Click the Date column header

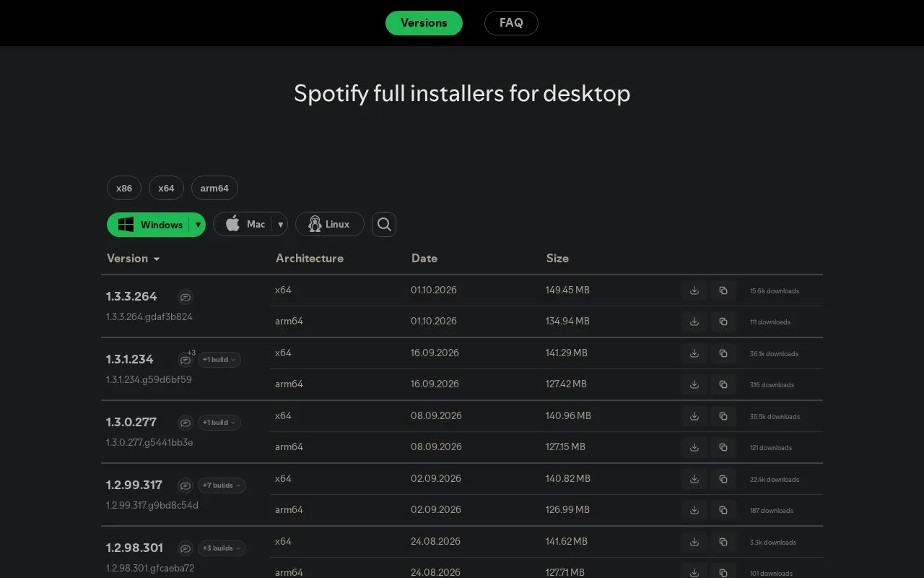click(x=424, y=259)
